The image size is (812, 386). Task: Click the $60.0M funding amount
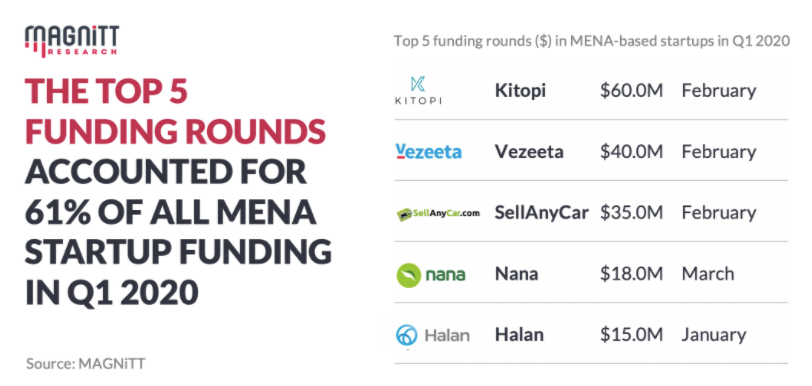(631, 91)
